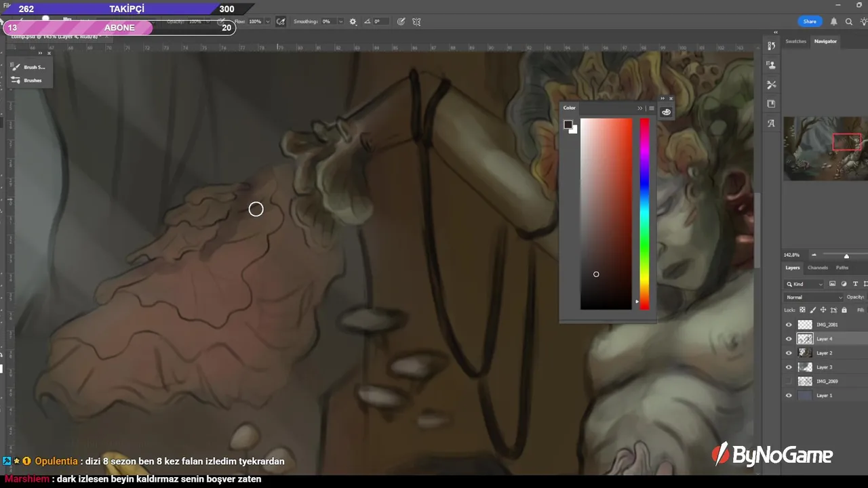Image resolution: width=868 pixels, height=488 pixels.
Task: Lock layer position
Action: click(x=823, y=310)
